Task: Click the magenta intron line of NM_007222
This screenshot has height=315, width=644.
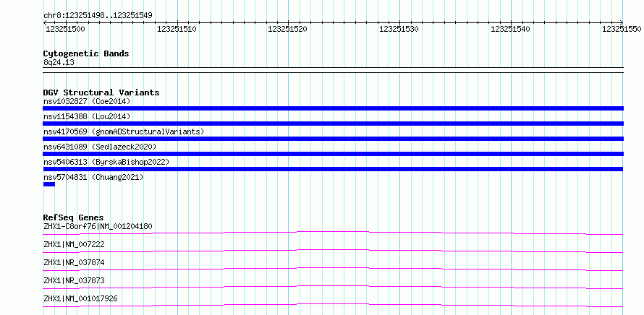Action: tap(333, 251)
